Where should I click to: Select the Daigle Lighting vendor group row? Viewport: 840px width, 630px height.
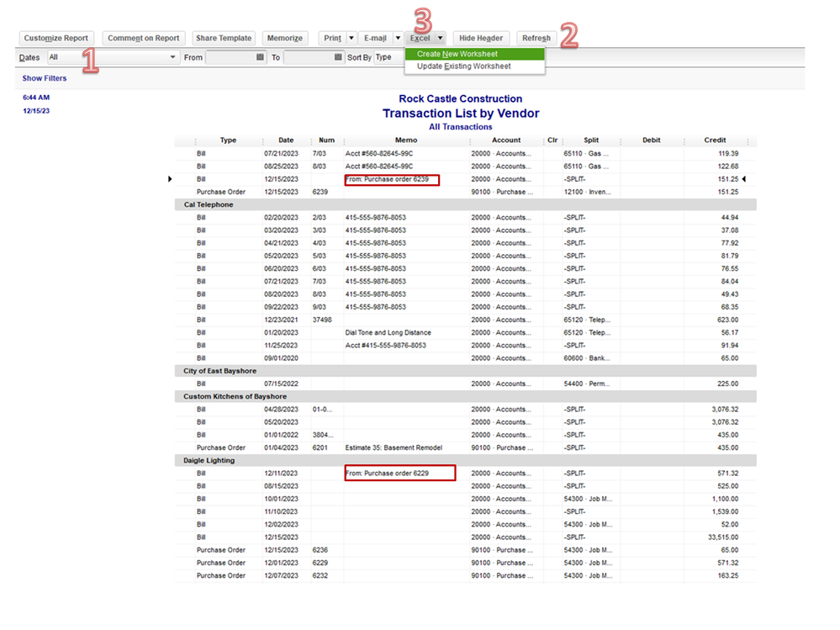click(x=465, y=460)
